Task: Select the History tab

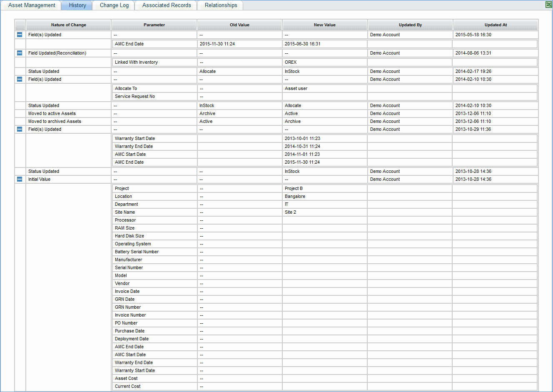Action: (77, 5)
